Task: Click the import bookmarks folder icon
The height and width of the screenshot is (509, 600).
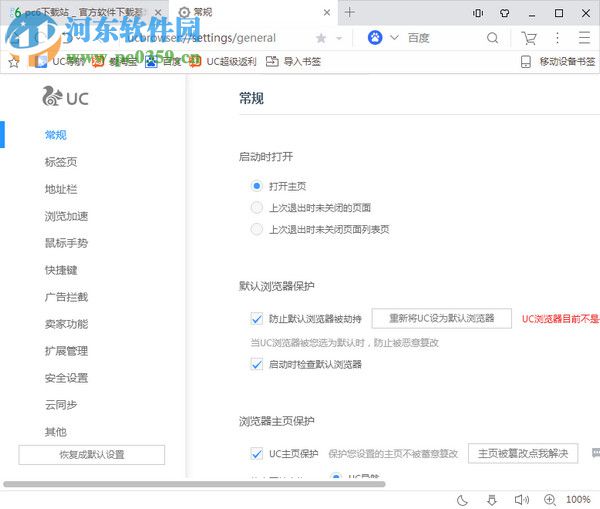Action: [272, 61]
